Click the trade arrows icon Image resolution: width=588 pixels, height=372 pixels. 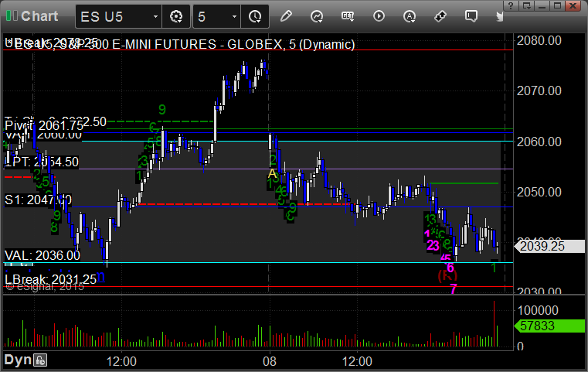[440, 16]
